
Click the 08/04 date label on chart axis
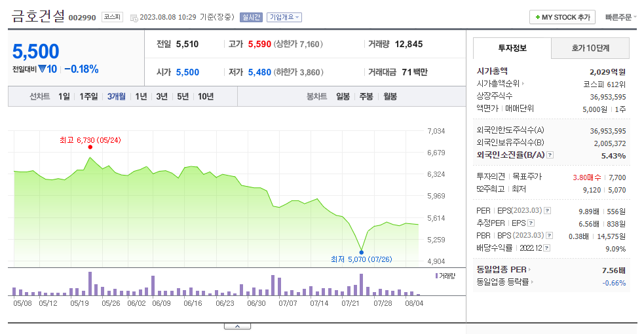pos(414,303)
